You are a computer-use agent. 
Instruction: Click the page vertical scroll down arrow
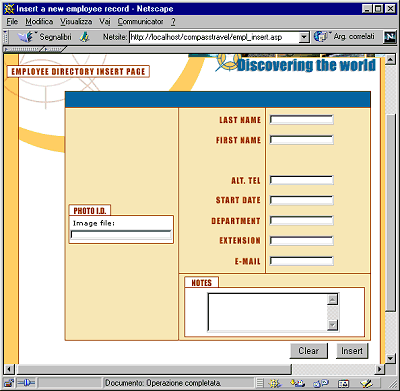pyautogui.click(x=390, y=358)
